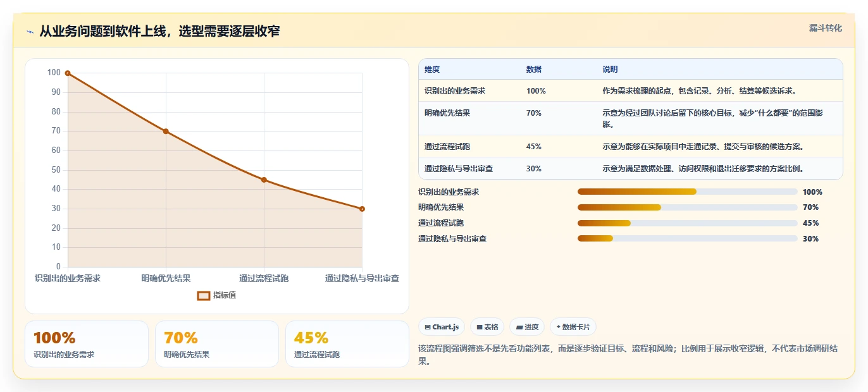
Task: Click table cell 识别出的业务需求
Action: click(x=455, y=91)
